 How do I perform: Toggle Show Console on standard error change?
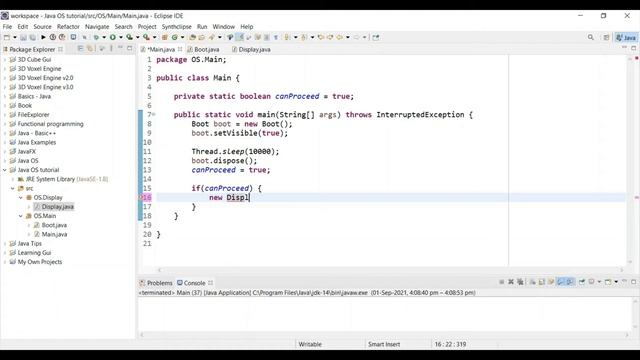click(570, 282)
